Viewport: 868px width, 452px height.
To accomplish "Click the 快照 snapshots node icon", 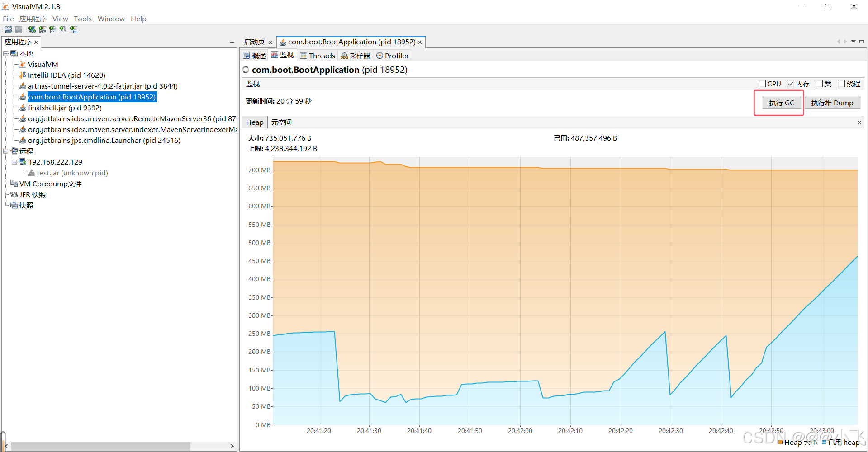I will click(x=14, y=205).
